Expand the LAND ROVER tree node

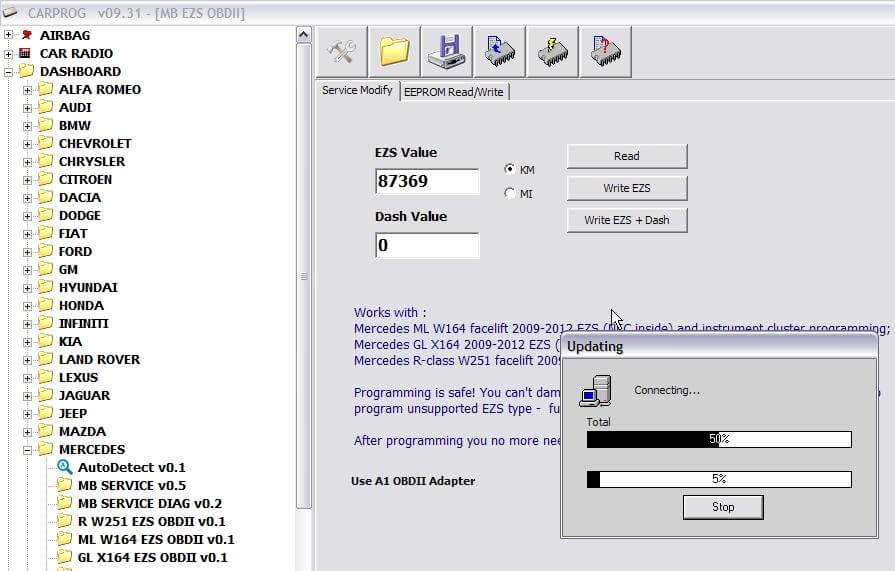coord(27,360)
